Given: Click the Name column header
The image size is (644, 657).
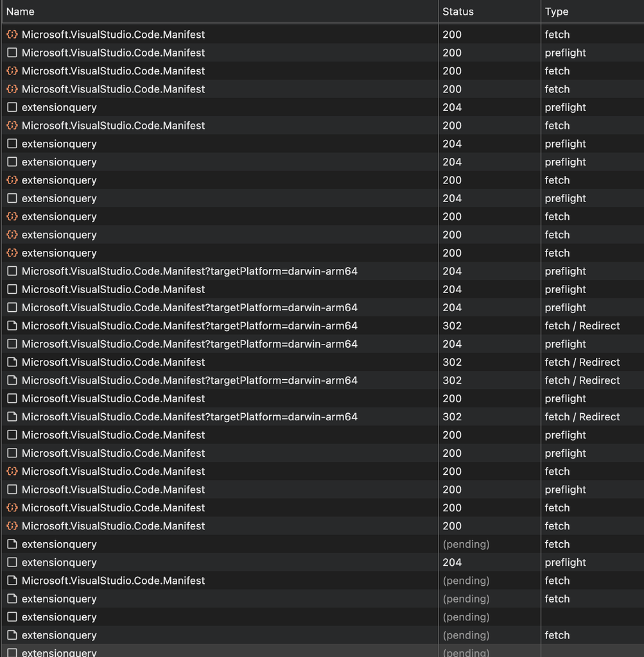Looking at the screenshot, I should pos(21,12).
